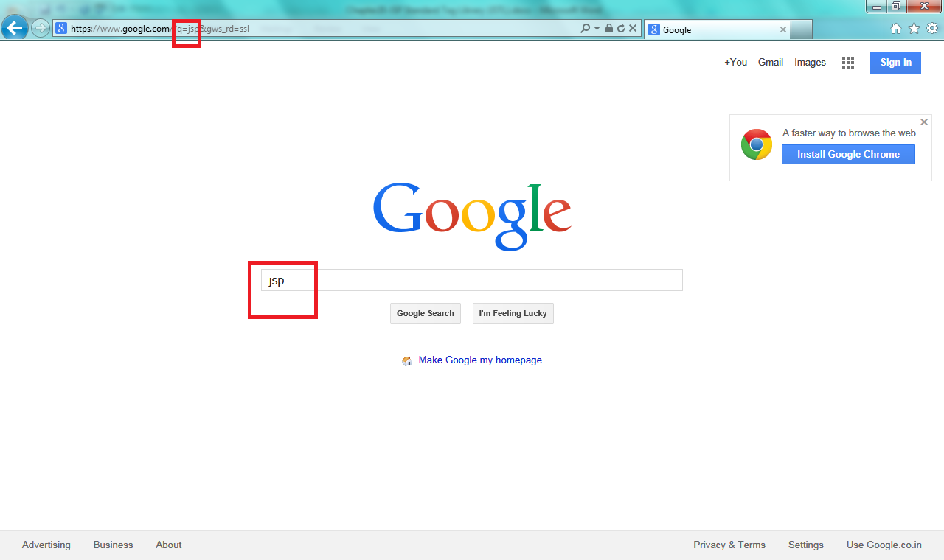Image resolution: width=944 pixels, height=560 pixels.
Task: Open the Google apps grid icon
Action: [x=848, y=63]
